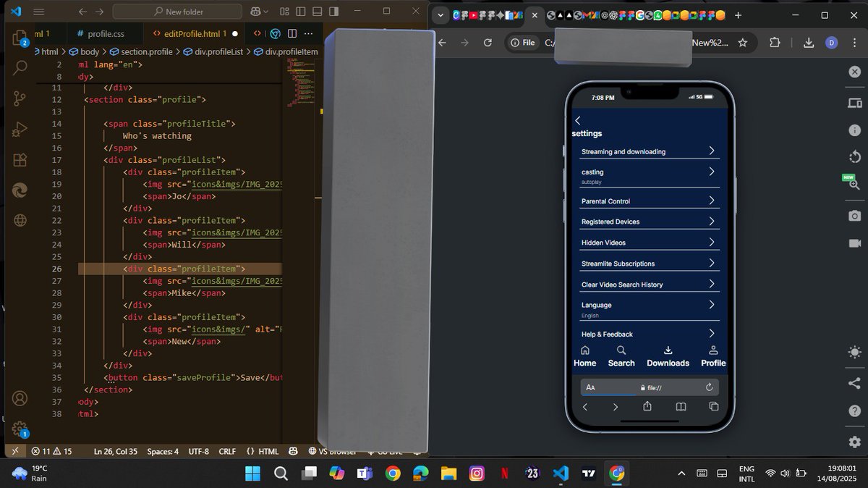Image resolution: width=868 pixels, height=488 pixels.
Task: Open the Accounts icon in VS Code
Action: pyautogui.click(x=20, y=398)
